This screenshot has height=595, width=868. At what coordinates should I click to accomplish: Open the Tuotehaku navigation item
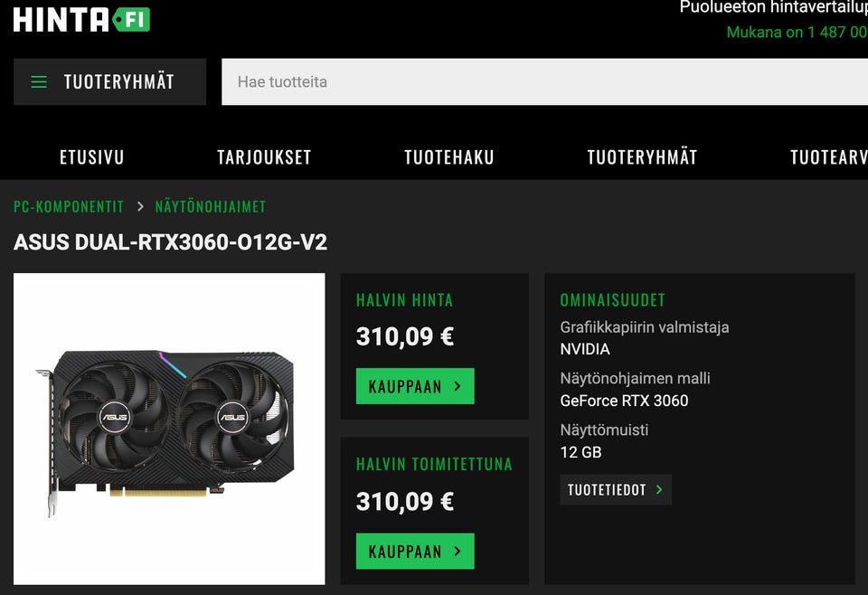point(449,157)
